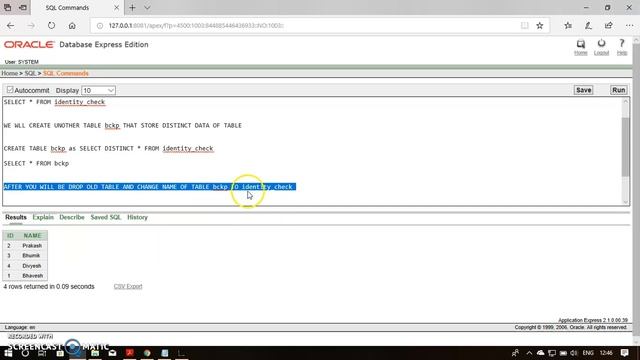The image size is (640, 360).
Task: Open browser settings and more menu
Action: pyautogui.click(x=629, y=25)
